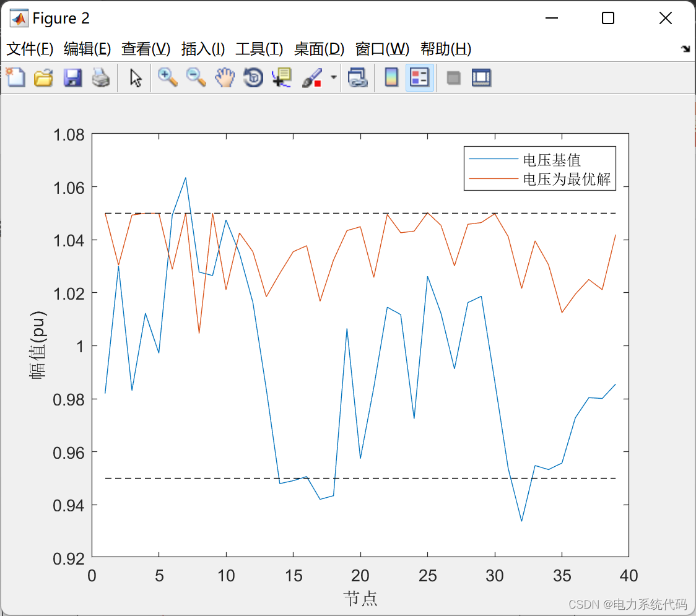Click the x-axis label 节点
This screenshot has width=696, height=616.
pyautogui.click(x=360, y=598)
